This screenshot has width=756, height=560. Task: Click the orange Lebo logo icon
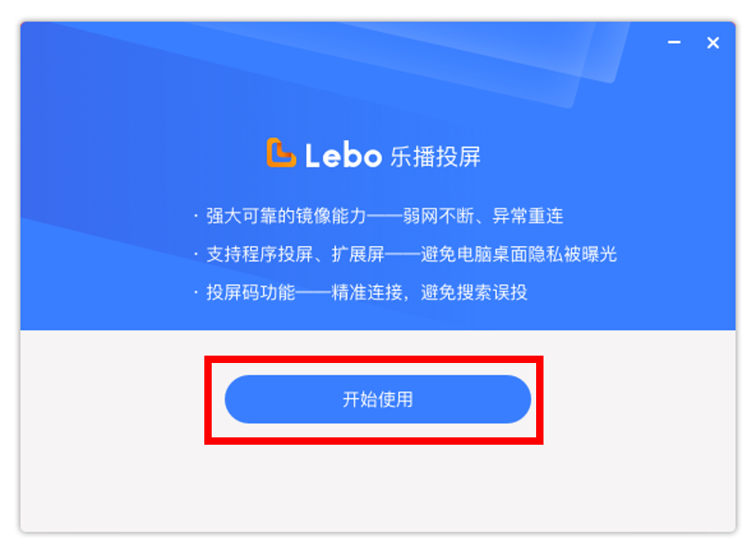281,153
